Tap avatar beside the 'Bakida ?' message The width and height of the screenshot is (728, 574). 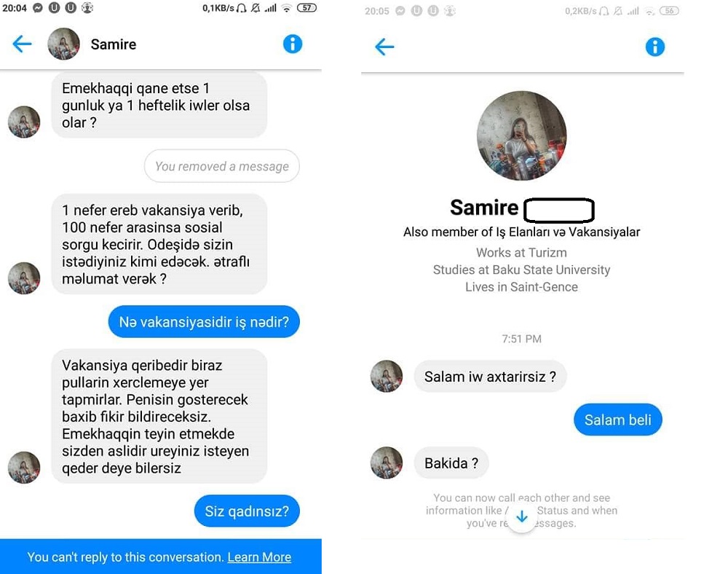387,463
